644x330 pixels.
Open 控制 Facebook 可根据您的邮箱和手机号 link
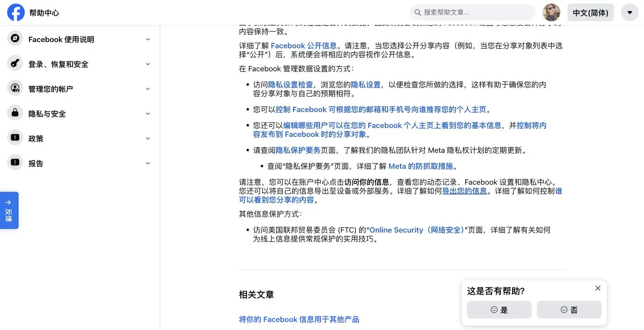tap(381, 109)
